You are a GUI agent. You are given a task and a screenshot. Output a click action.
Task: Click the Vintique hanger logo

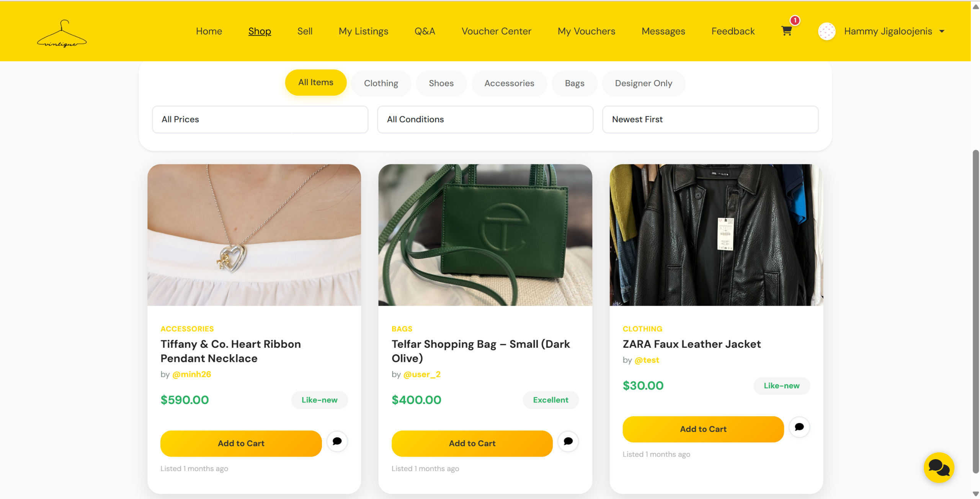62,34
